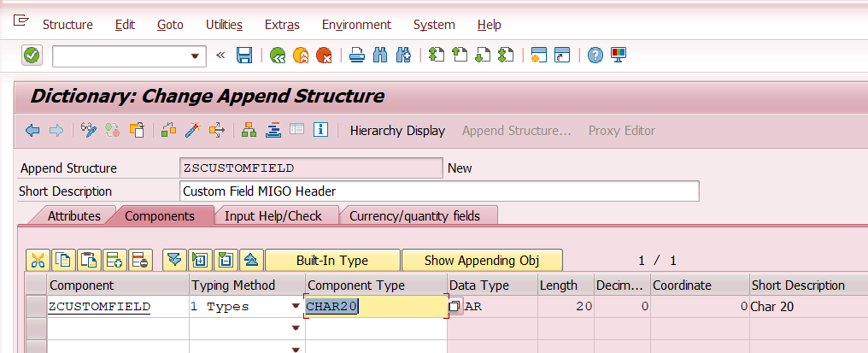This screenshot has width=868, height=353.
Task: Click the Print icon
Action: coord(357,56)
